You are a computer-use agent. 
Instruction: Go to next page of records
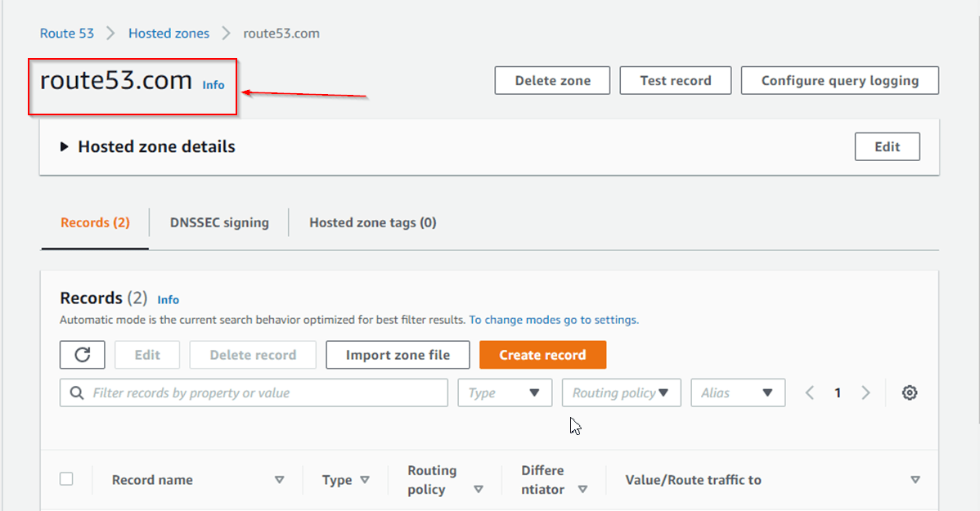865,393
